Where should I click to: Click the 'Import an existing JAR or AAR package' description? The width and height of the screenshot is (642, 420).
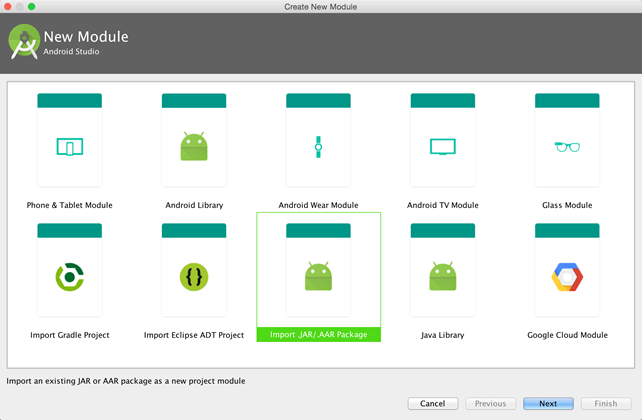[x=126, y=381]
